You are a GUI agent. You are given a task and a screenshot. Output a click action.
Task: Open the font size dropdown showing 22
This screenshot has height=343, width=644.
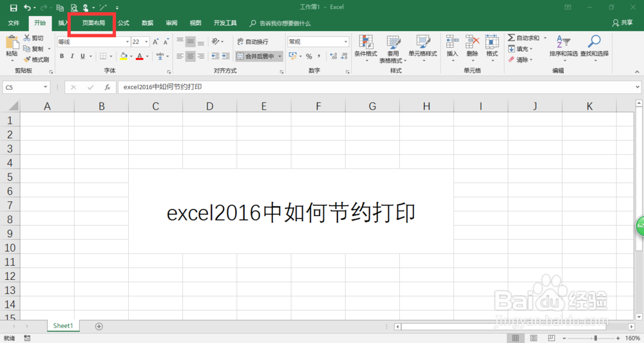pyautogui.click(x=146, y=42)
